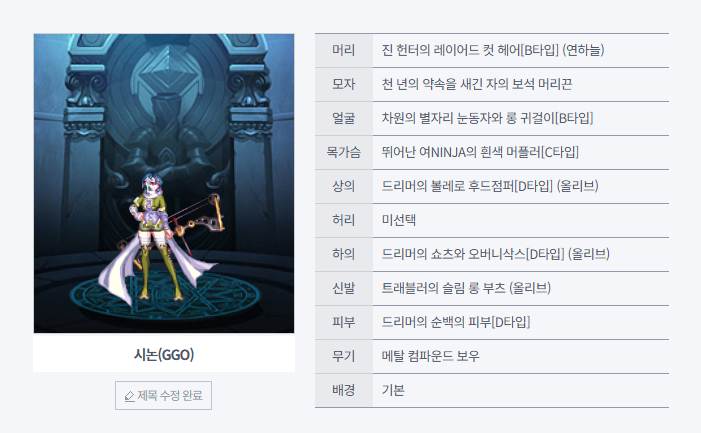Select the 모자 row label
The width and height of the screenshot is (701, 433).
(x=343, y=84)
